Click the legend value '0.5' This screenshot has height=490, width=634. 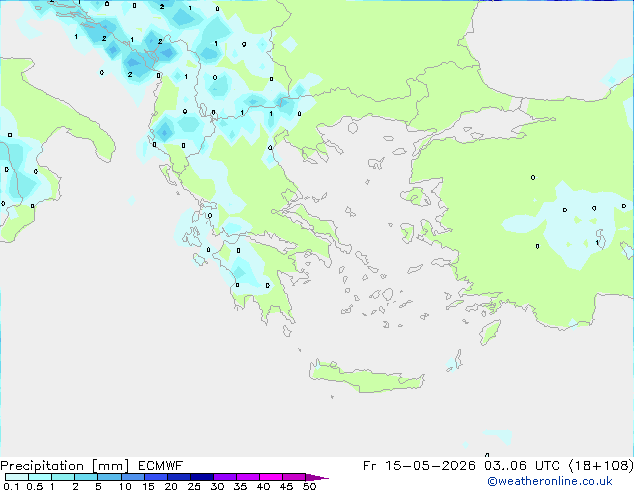click(x=35, y=486)
